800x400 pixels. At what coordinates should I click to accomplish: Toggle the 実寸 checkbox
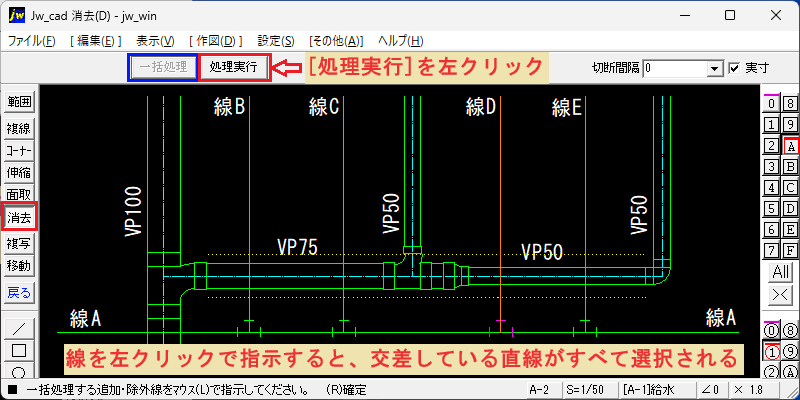[x=734, y=68]
